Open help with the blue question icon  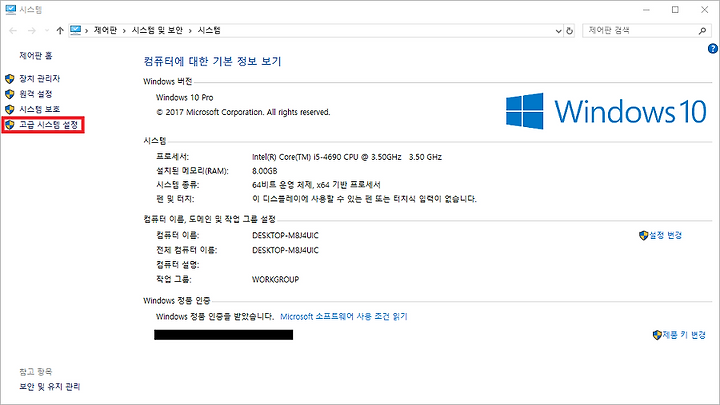(x=713, y=48)
